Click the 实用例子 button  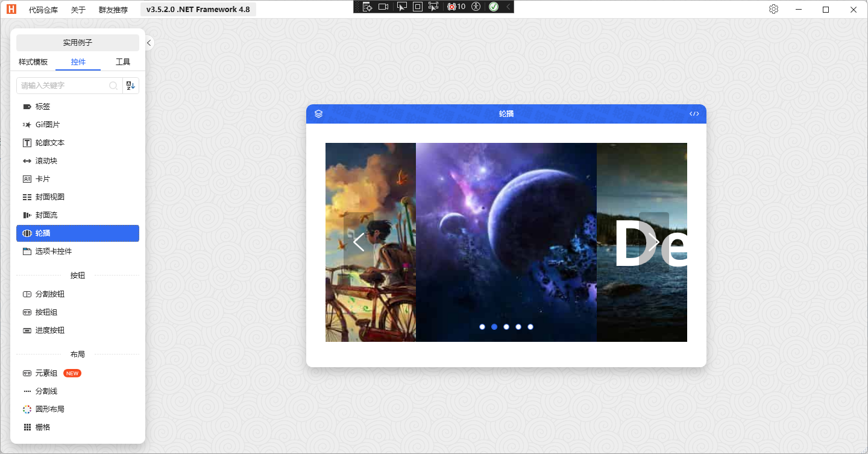point(78,43)
